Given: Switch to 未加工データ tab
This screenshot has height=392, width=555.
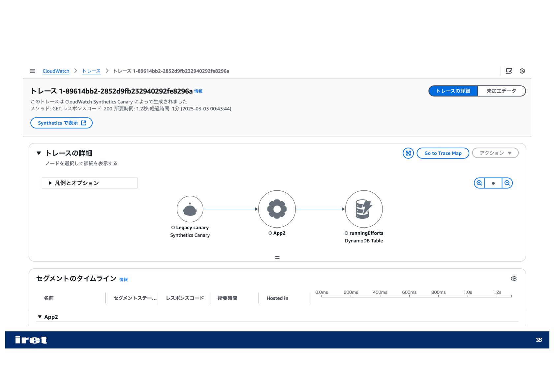Looking at the screenshot, I should [x=501, y=91].
